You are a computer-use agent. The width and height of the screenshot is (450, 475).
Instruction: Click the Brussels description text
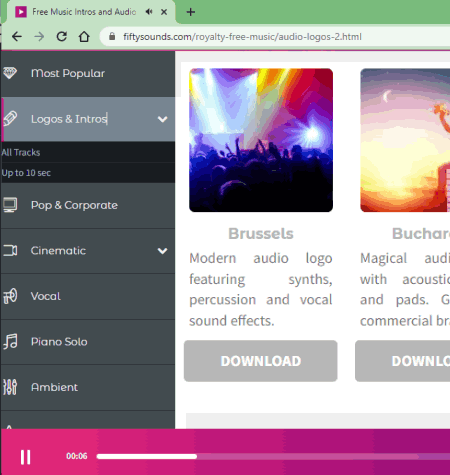(261, 289)
